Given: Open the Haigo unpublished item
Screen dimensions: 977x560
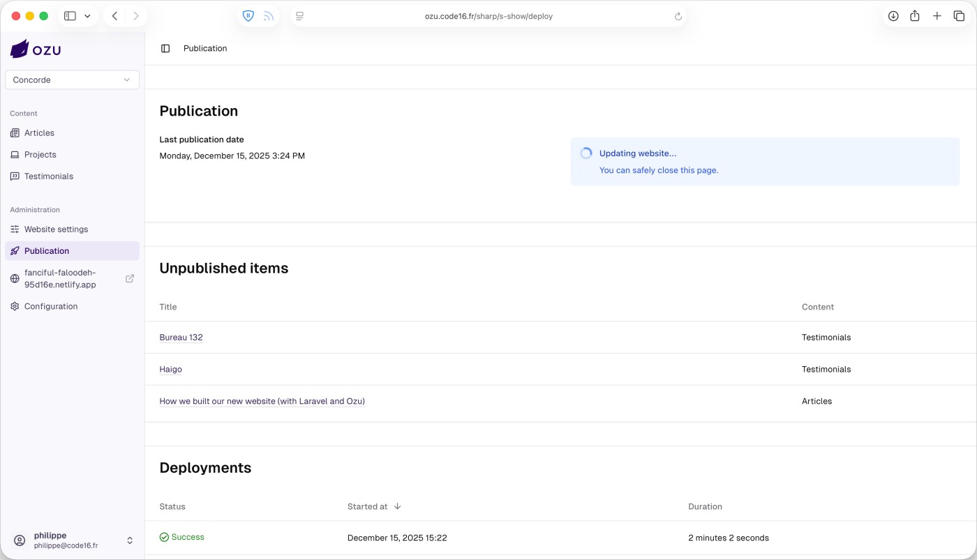Looking at the screenshot, I should (x=170, y=369).
